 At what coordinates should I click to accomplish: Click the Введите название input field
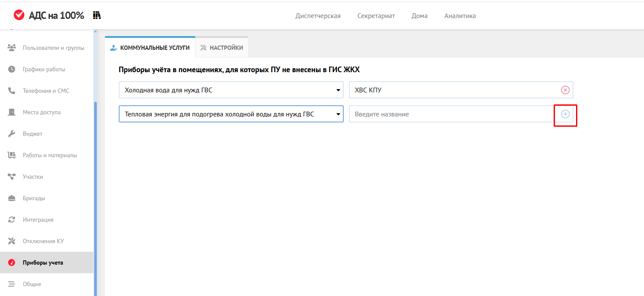(452, 114)
